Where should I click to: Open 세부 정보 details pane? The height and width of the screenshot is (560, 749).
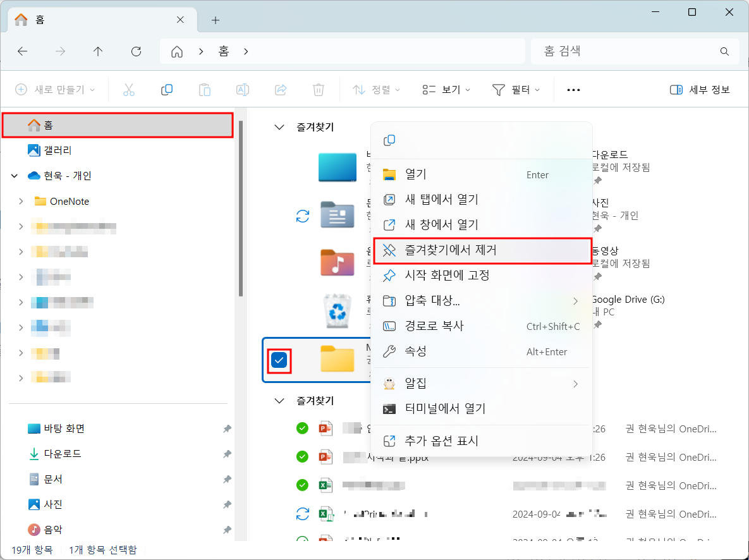[x=700, y=89]
